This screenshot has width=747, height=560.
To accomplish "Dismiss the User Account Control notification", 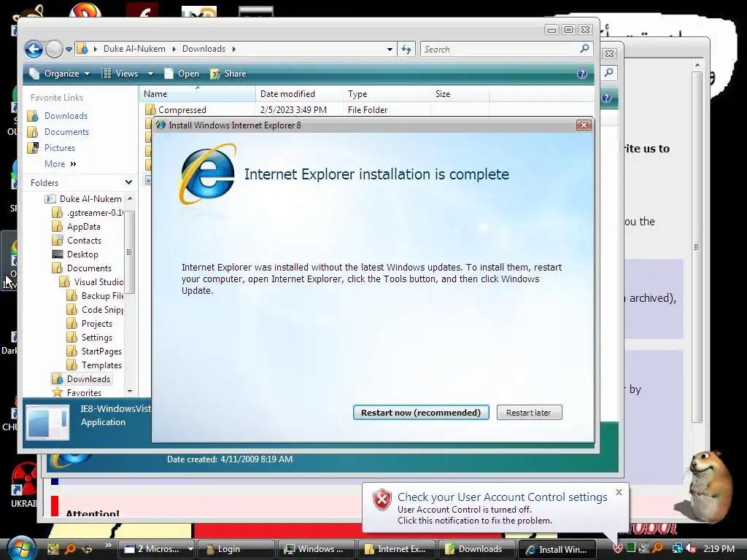I will click(619, 492).
